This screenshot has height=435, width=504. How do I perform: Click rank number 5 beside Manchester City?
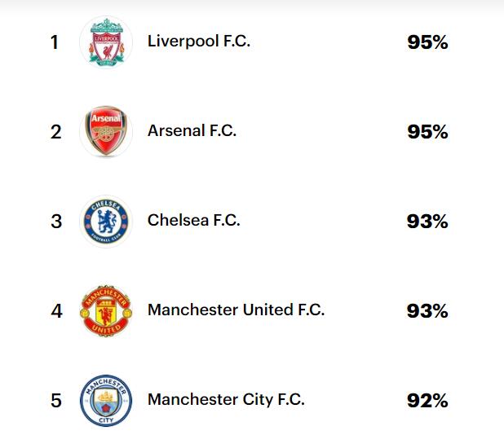(x=56, y=401)
